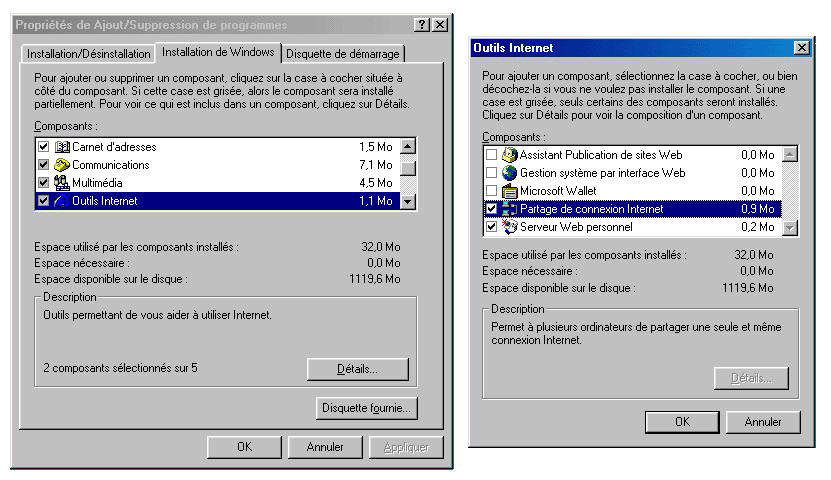Viewport: 831px width, 480px height.
Task: Click scroll down arrow in Propriétés components list
Action: point(408,202)
